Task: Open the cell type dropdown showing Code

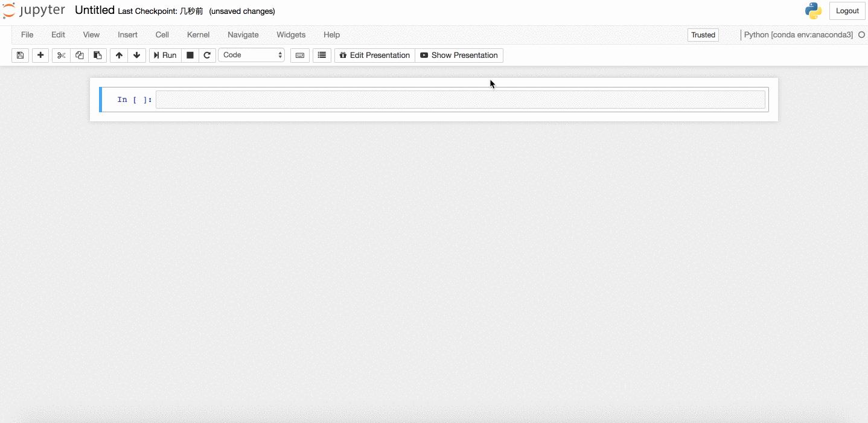Action: (x=251, y=55)
